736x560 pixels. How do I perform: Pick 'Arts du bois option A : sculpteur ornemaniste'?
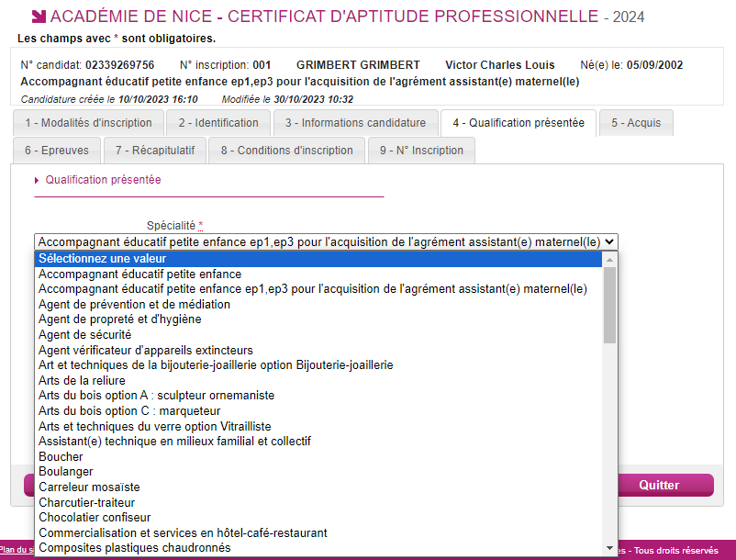pos(318,396)
